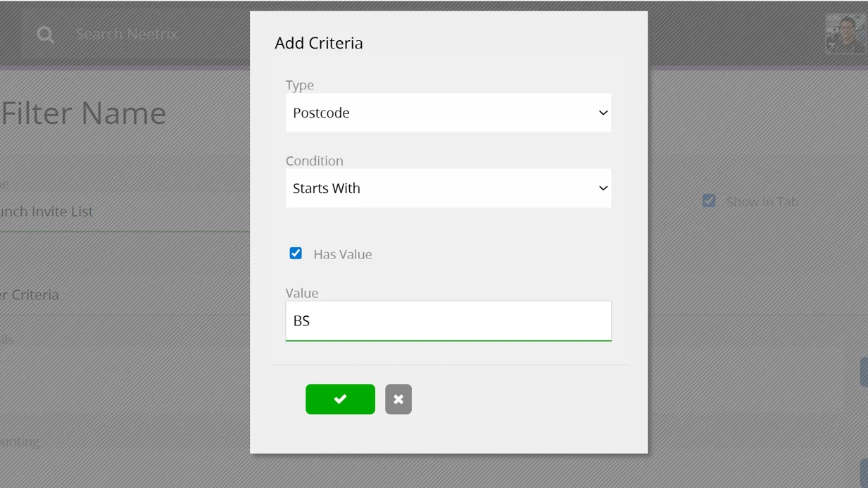This screenshot has height=488, width=868.
Task: Click the green checkmark confirm button
Action: coord(340,399)
